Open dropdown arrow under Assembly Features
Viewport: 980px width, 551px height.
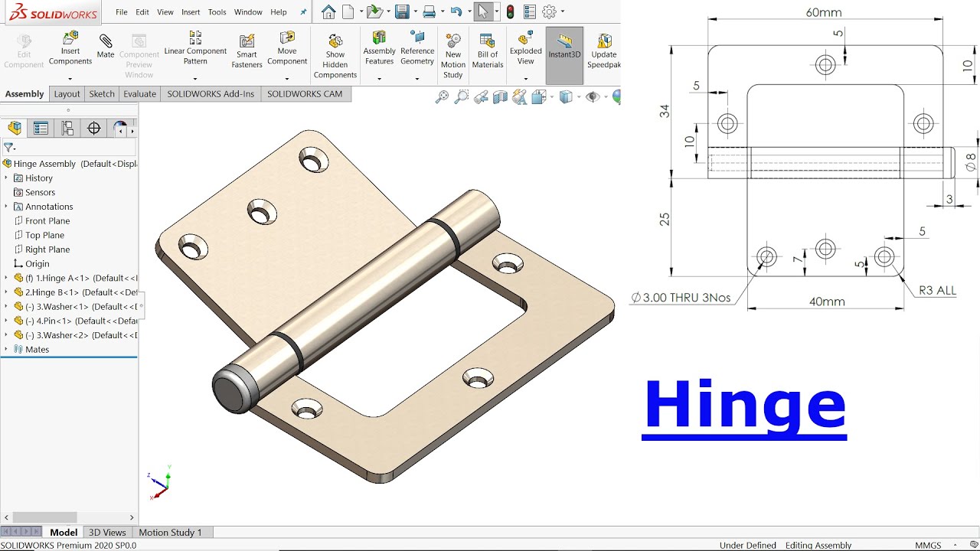(379, 78)
